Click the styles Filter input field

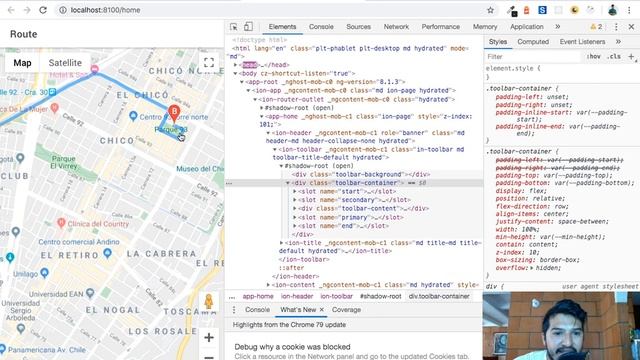point(533,57)
